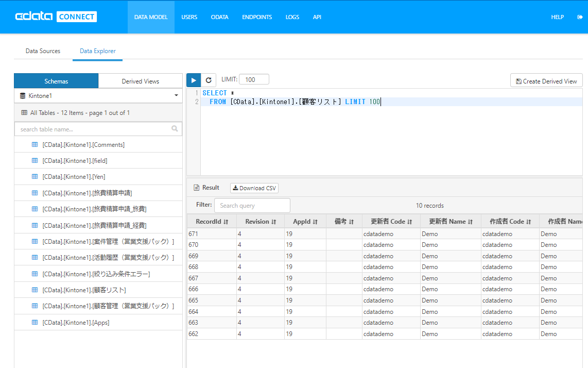The image size is (588, 368).
Task: Open the HELP link
Action: (557, 17)
